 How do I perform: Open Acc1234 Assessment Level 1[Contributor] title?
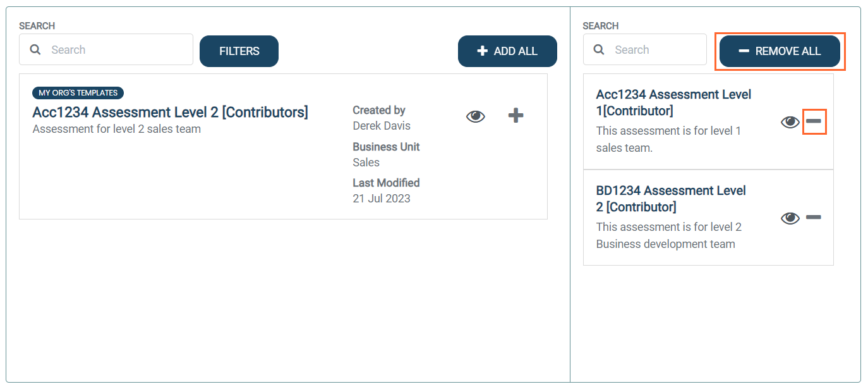pos(673,102)
